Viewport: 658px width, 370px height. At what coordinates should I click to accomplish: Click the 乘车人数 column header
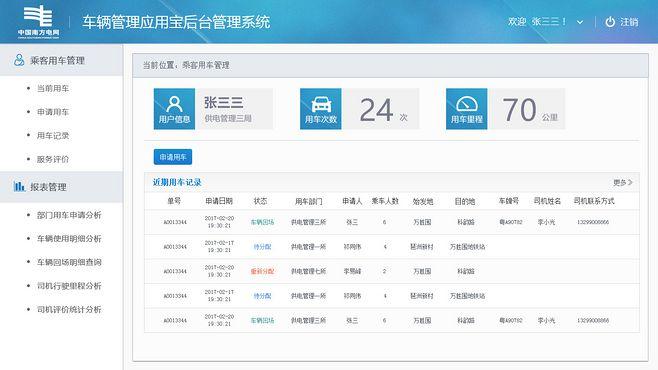click(x=385, y=201)
